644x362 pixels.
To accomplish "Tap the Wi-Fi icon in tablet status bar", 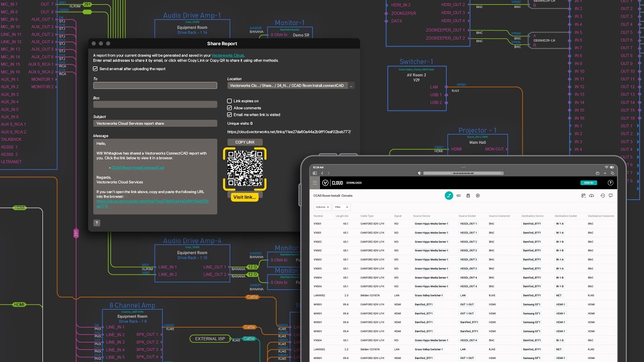I will (x=607, y=167).
